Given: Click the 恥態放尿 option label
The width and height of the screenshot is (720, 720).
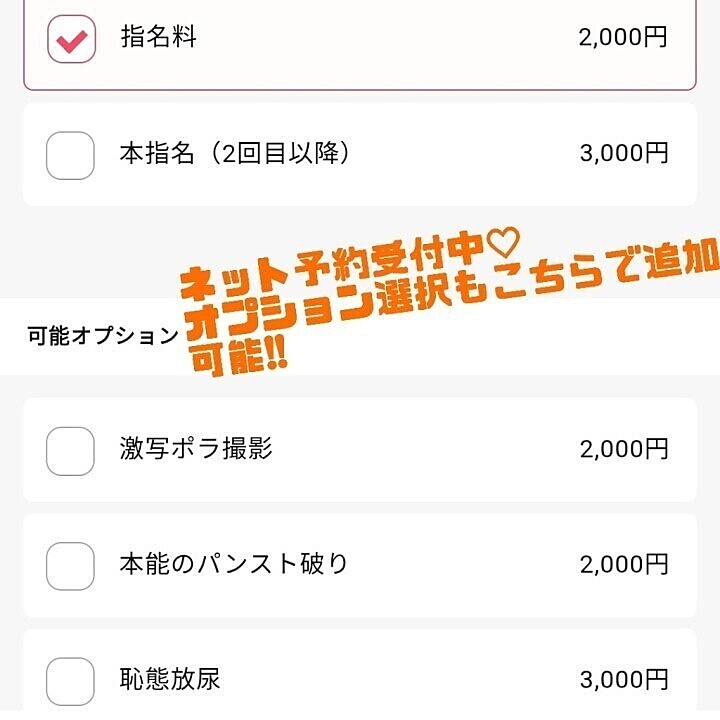Looking at the screenshot, I should 170,681.
